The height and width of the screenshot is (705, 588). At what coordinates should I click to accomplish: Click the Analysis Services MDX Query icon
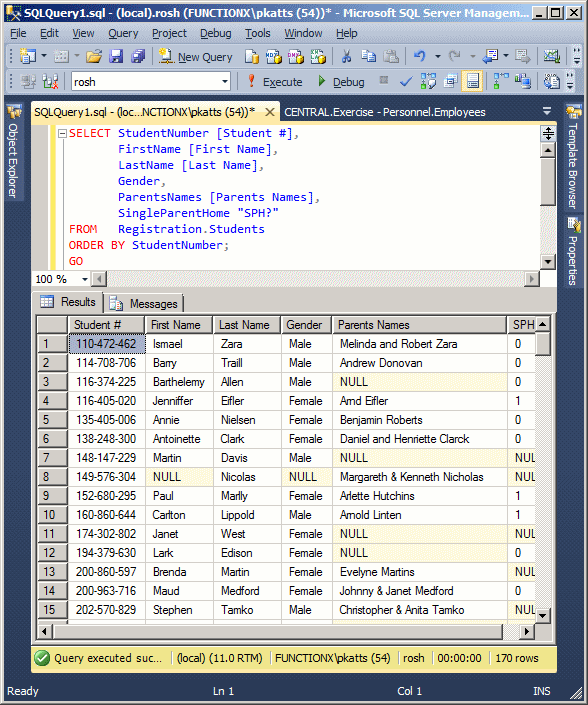[273, 57]
